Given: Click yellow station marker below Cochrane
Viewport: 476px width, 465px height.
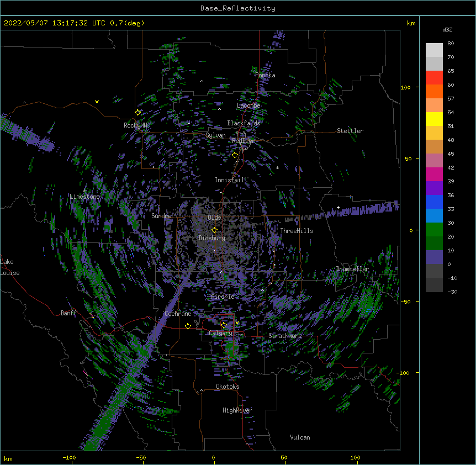Looking at the screenshot, I should 188,326.
